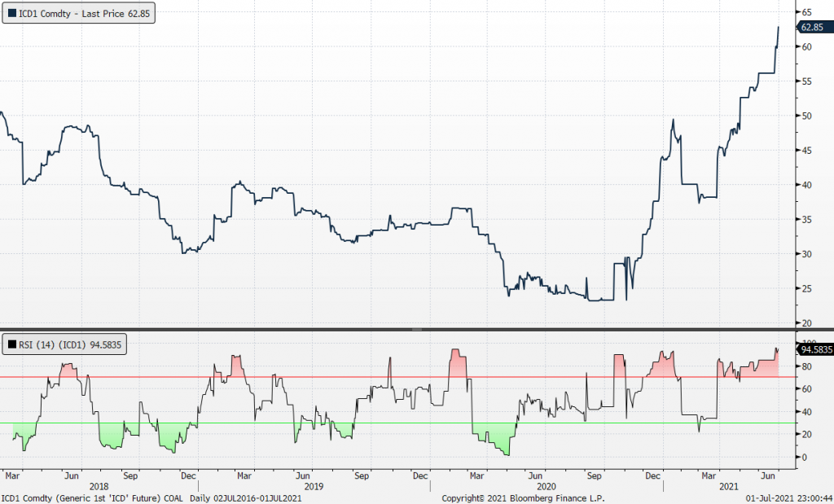Click the dark blue ICD1 legend color square
The image size is (834, 504).
coord(11,13)
